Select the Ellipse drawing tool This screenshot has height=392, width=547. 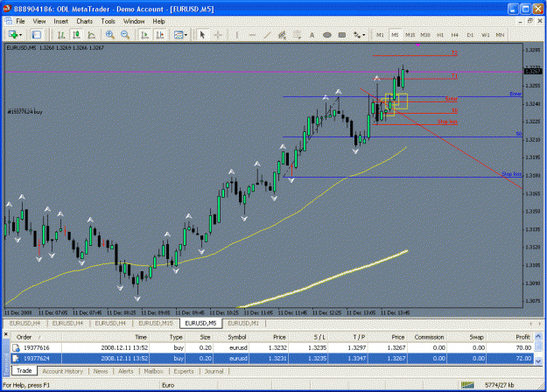[x=326, y=34]
